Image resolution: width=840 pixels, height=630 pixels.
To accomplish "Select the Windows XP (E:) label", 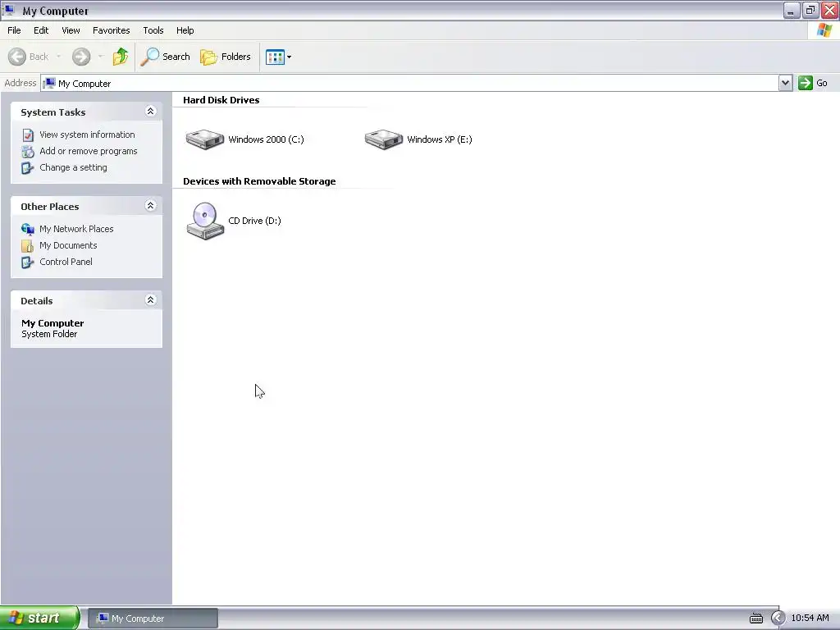I will pyautogui.click(x=440, y=139).
